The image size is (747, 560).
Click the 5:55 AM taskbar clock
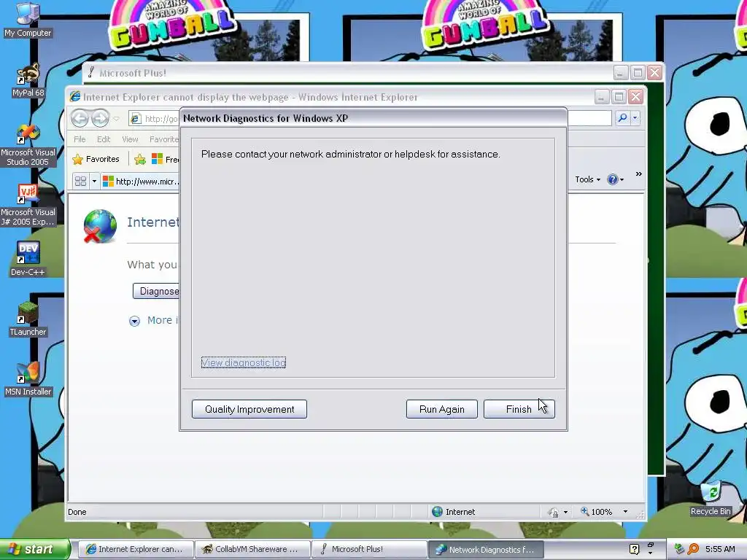click(x=720, y=549)
